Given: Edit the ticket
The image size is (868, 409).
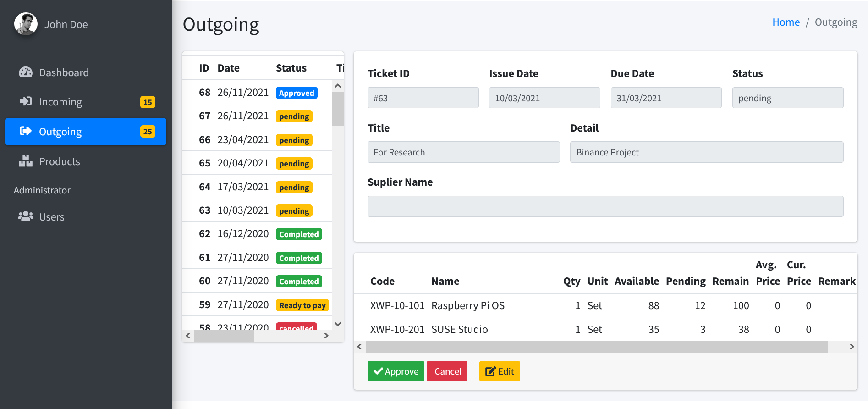Looking at the screenshot, I should (x=500, y=371).
